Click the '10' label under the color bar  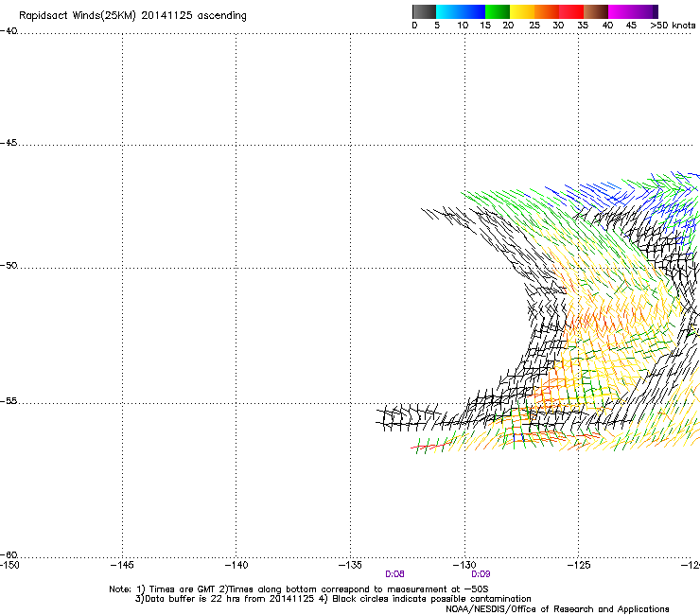(x=463, y=26)
